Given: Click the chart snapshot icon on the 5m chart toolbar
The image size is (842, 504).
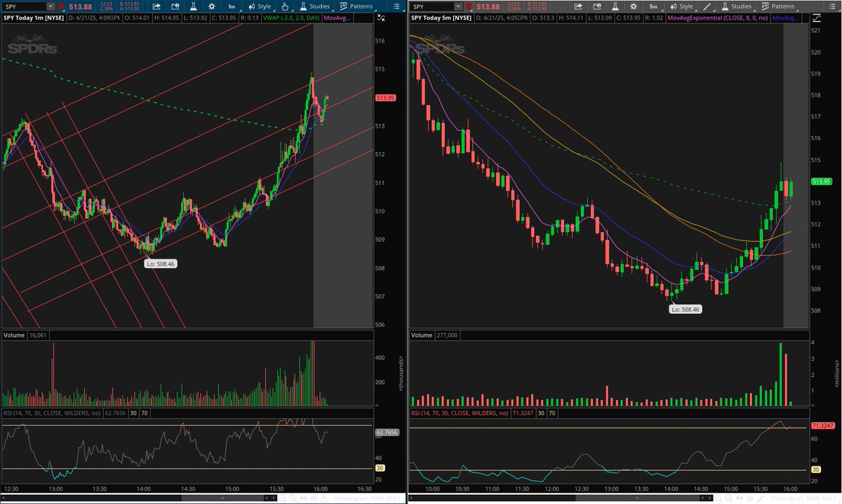Looking at the screenshot, I should click(x=596, y=6).
